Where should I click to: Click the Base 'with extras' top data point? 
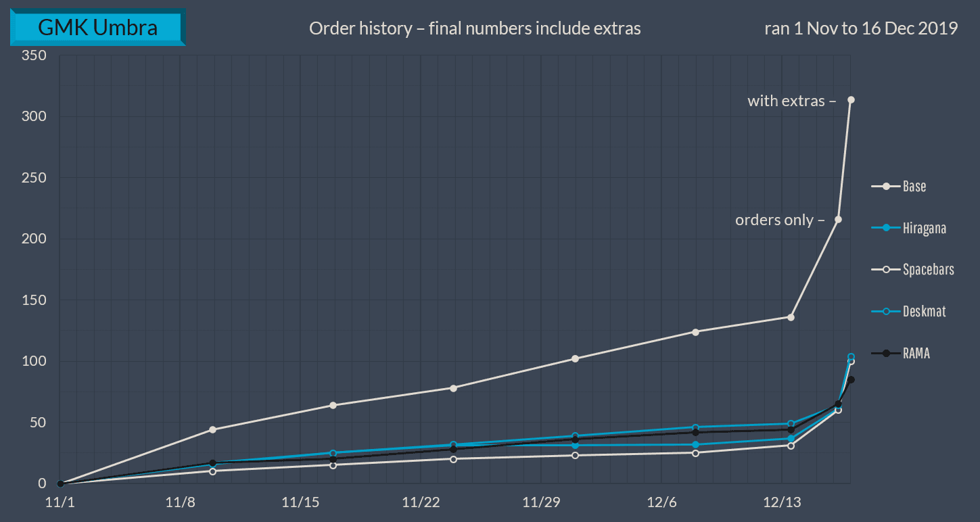851,100
